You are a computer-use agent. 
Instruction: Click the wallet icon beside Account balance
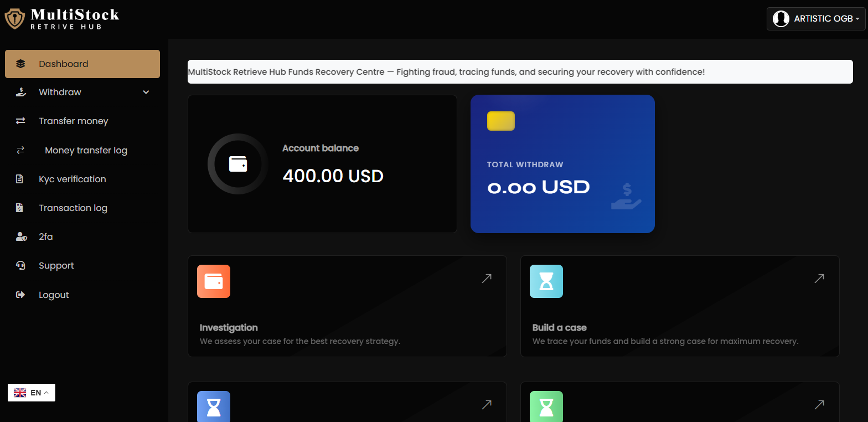(x=238, y=164)
